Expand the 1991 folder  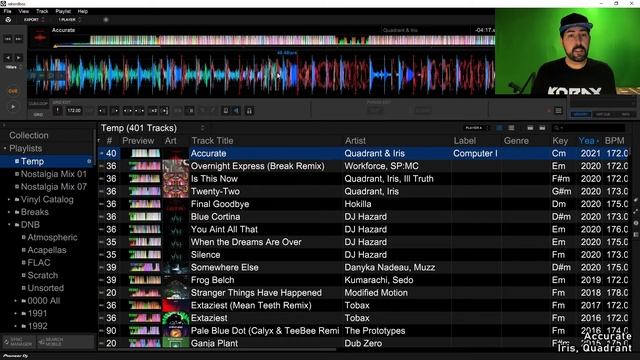point(16,313)
